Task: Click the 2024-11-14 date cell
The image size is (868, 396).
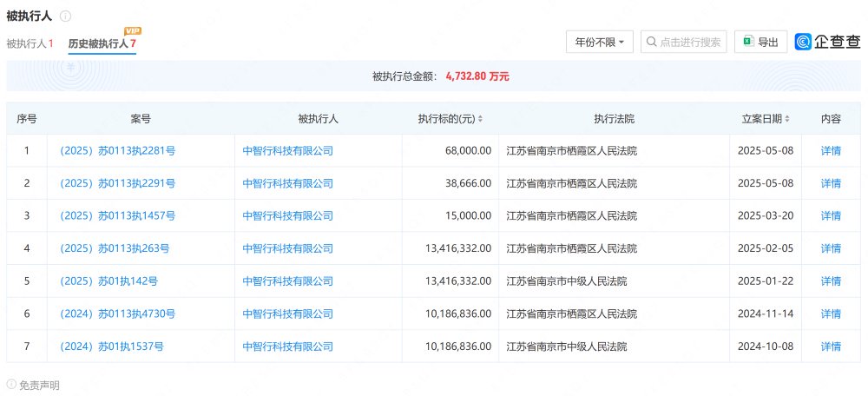Action: (x=766, y=314)
